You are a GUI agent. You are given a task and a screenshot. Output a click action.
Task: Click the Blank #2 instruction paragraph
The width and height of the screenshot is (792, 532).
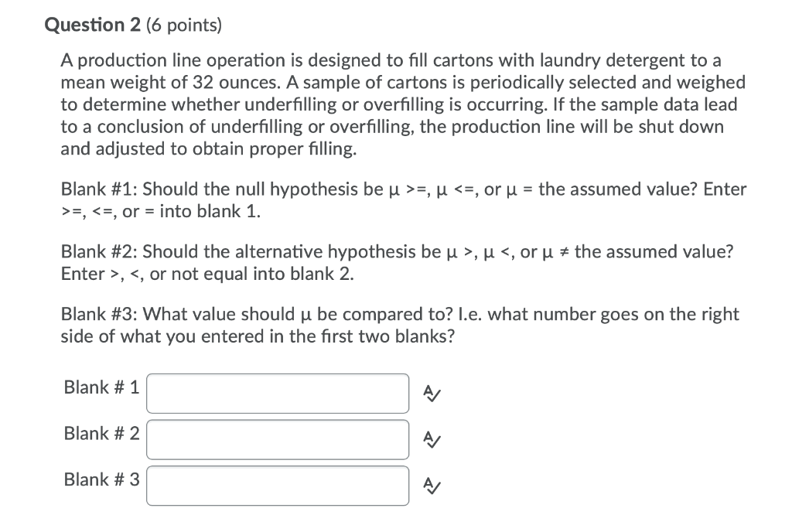pos(396,261)
